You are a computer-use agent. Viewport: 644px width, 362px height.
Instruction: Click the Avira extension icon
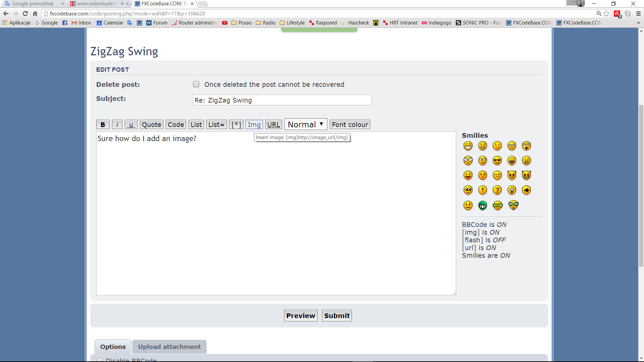tap(617, 13)
